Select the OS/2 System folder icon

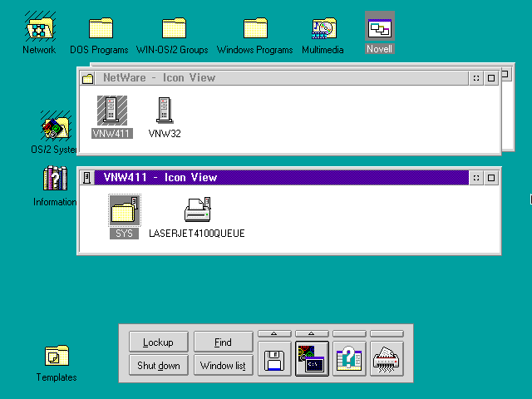coord(56,126)
